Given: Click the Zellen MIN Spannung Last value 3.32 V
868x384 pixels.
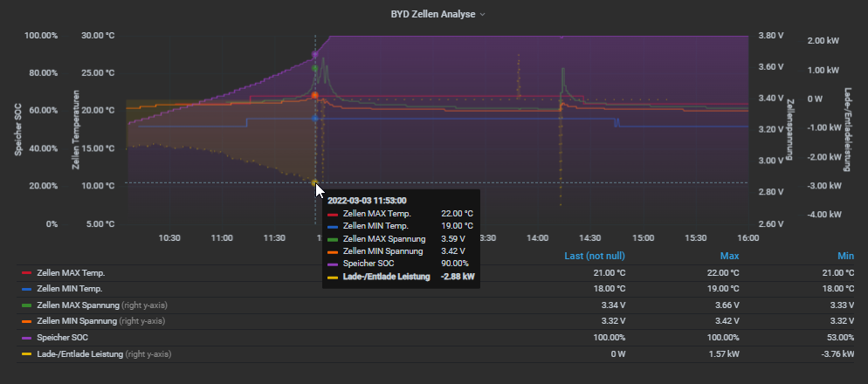Looking at the screenshot, I should 613,321.
